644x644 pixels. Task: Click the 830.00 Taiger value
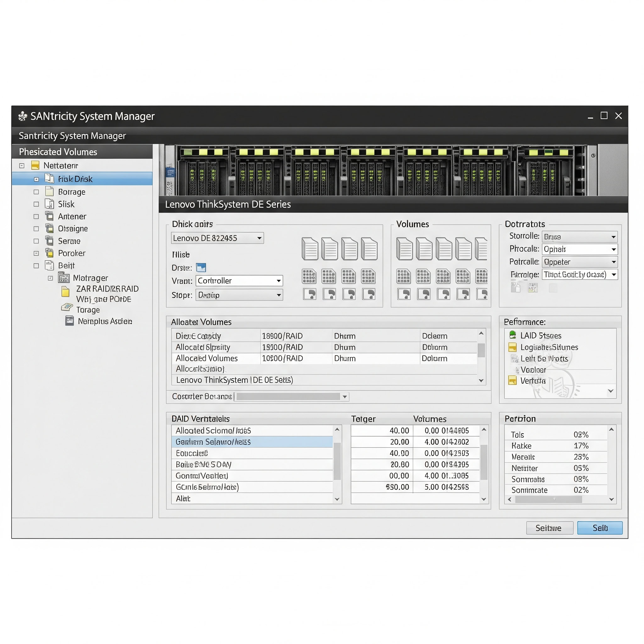pyautogui.click(x=397, y=487)
